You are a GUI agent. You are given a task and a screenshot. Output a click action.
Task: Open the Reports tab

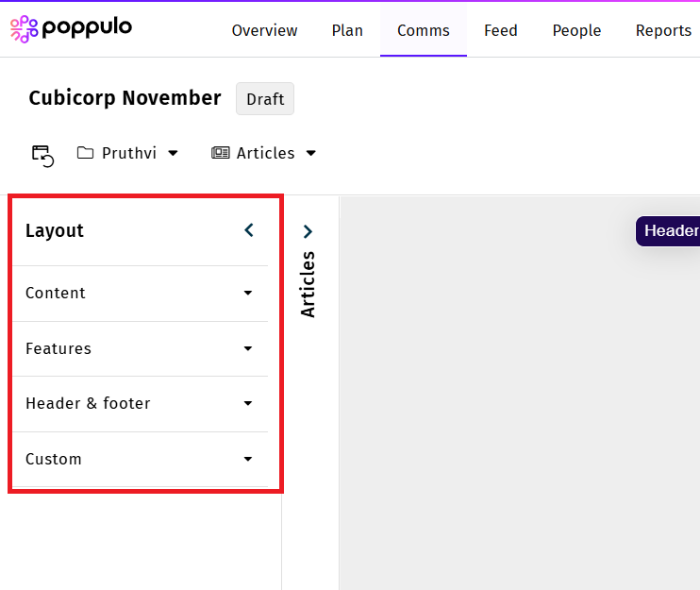(x=663, y=30)
